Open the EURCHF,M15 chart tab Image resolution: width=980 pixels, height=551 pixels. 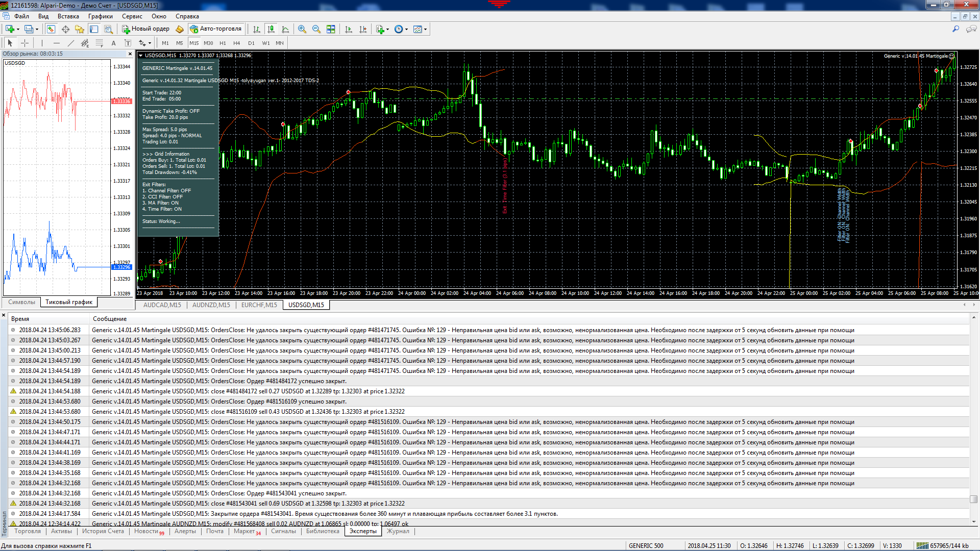259,305
